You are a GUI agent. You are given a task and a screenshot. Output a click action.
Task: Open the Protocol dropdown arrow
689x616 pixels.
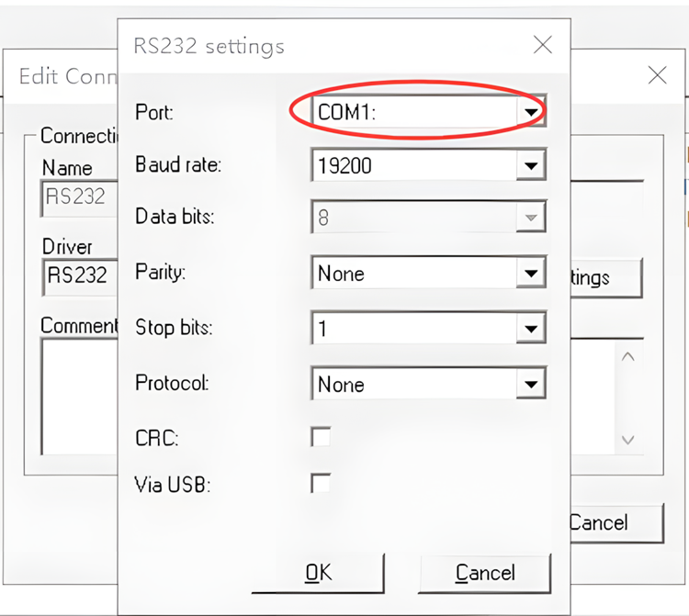(x=530, y=385)
